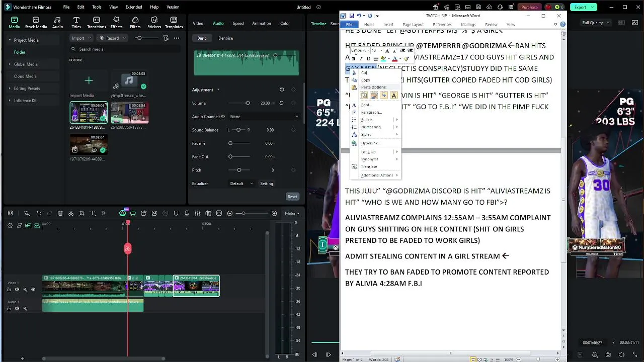The width and height of the screenshot is (644, 362).
Task: Toggle Bold in Word mini toolbar
Action: tap(354, 59)
